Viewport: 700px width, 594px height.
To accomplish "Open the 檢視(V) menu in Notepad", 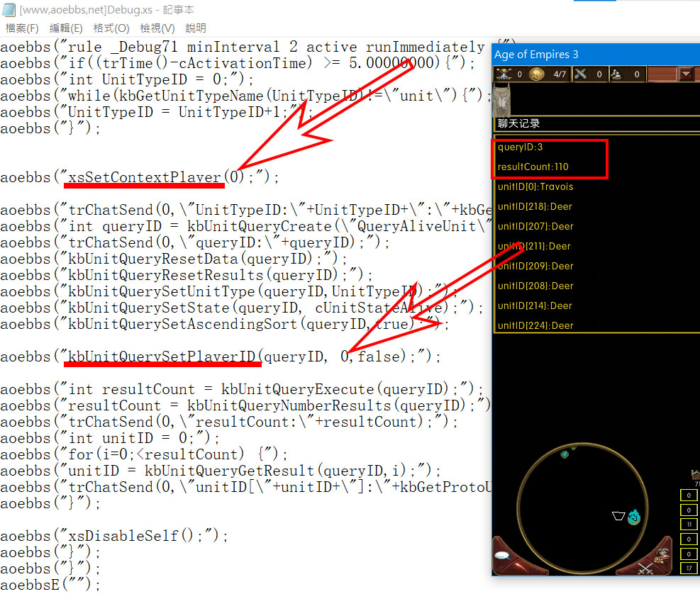I will pos(157,28).
